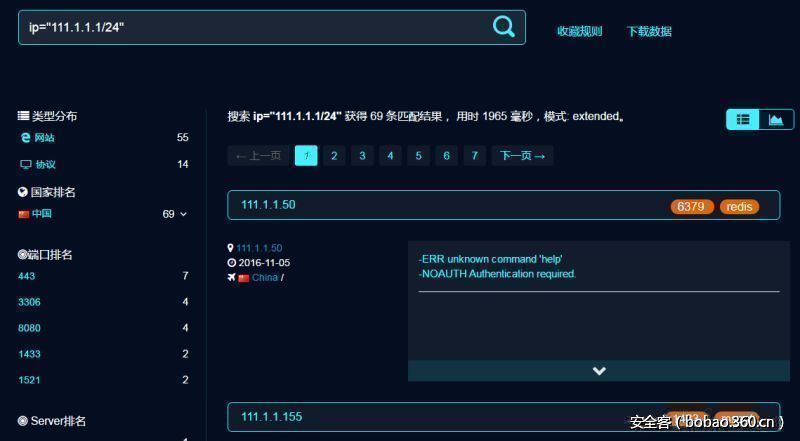Screen dimensions: 800x441
Task: Click the orange 6379 port tag
Action: pos(690,207)
